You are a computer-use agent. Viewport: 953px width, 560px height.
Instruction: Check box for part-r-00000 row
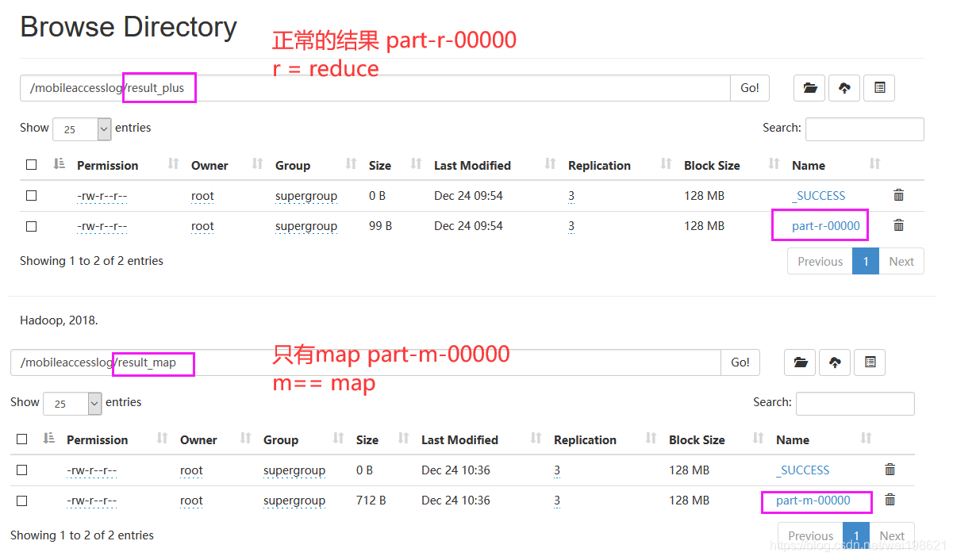(32, 226)
